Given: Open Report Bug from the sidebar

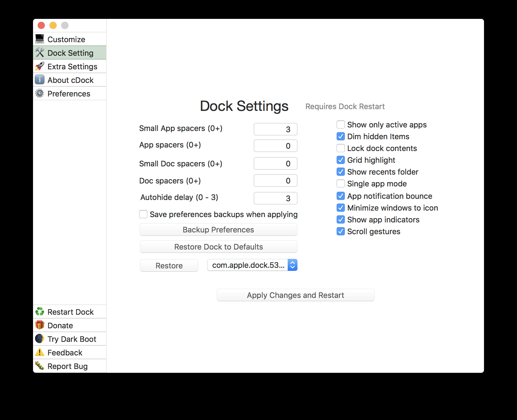Looking at the screenshot, I should tap(67, 366).
